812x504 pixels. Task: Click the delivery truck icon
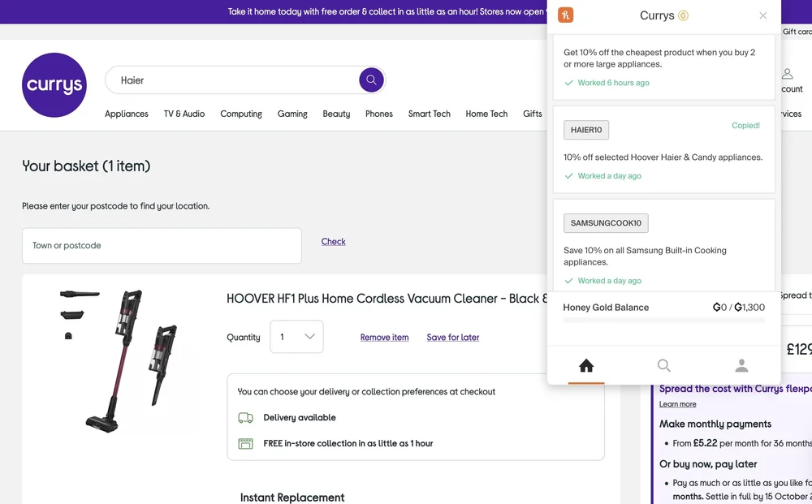click(x=245, y=418)
